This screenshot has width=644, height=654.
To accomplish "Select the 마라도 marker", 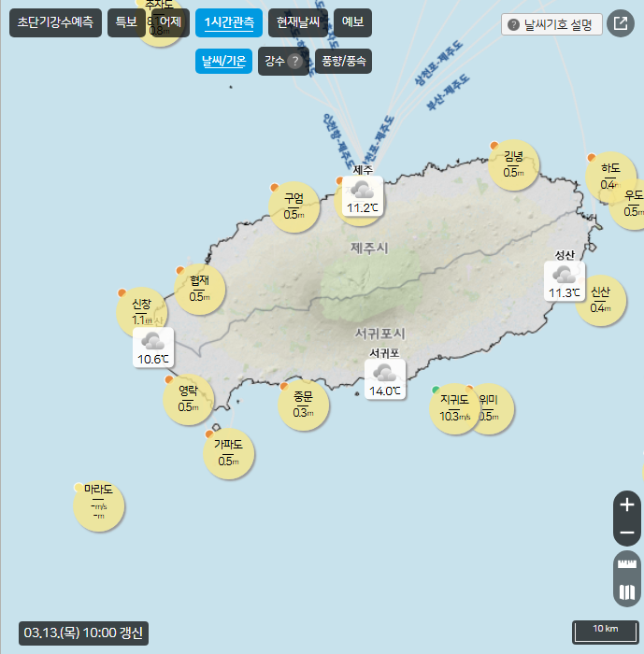I will 98,505.
